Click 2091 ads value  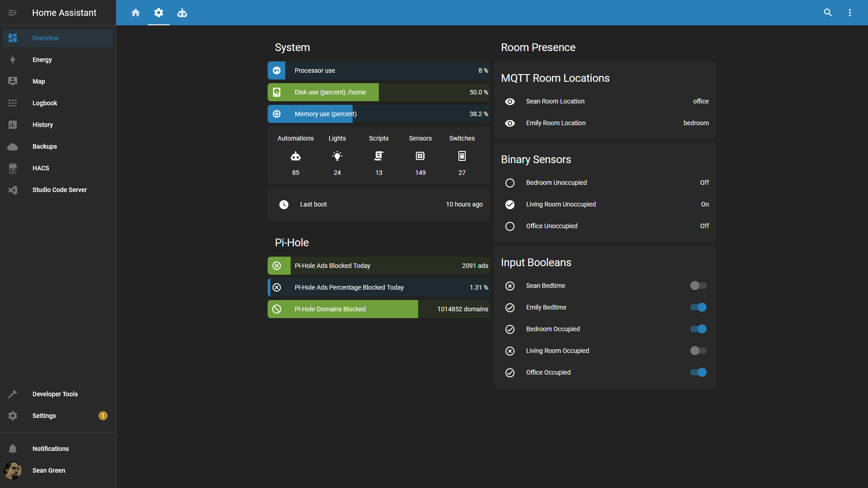point(475,266)
